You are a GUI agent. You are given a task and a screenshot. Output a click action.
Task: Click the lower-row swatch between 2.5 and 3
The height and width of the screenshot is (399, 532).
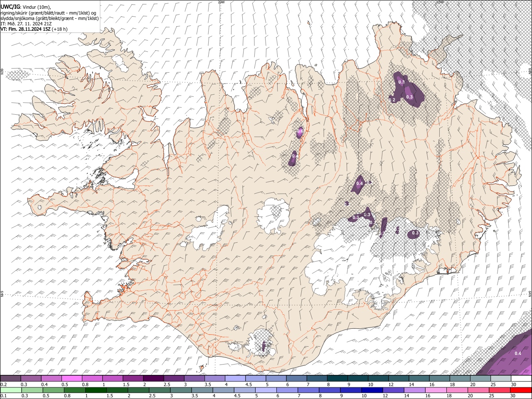click(160, 390)
